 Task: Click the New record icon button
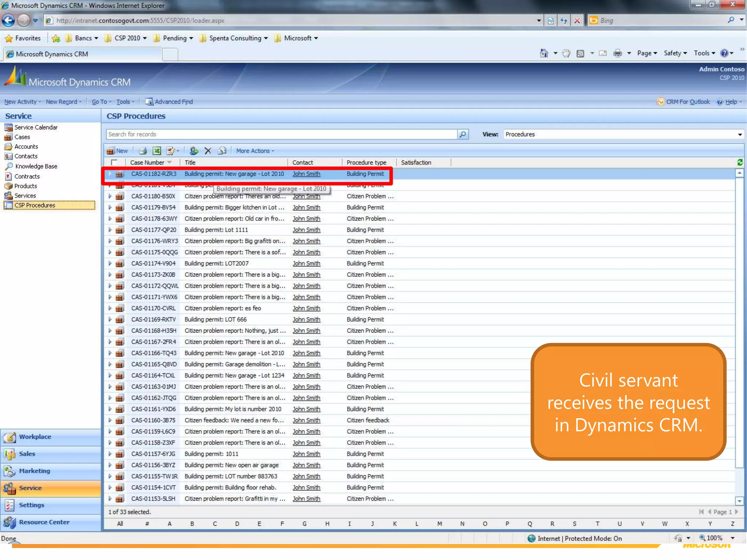click(117, 151)
